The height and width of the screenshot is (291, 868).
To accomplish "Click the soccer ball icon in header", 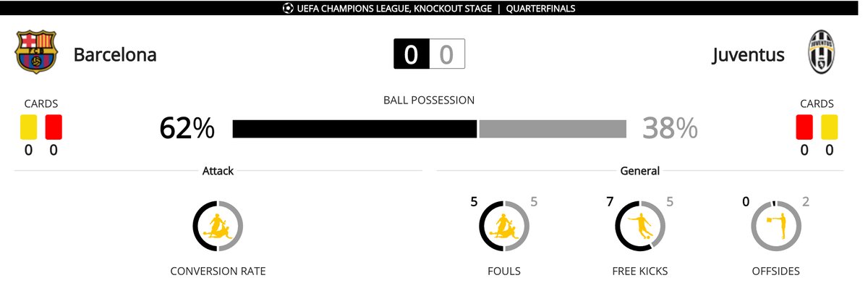I will [288, 9].
